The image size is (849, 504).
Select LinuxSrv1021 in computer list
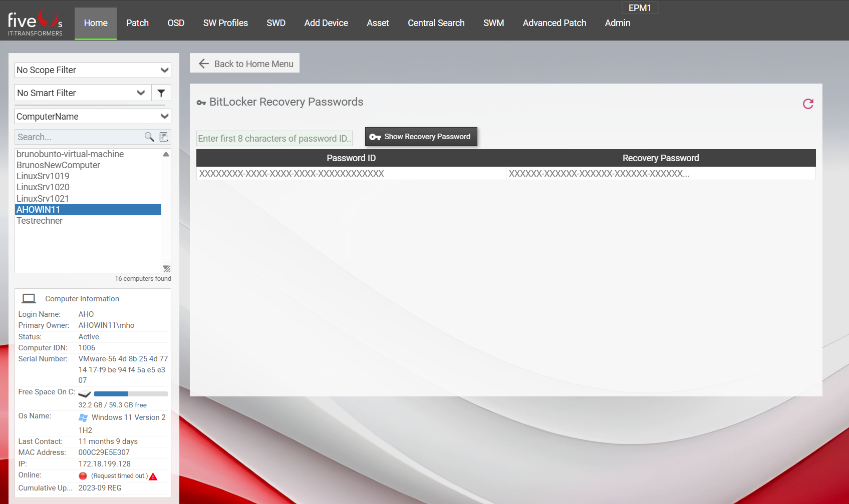(88, 199)
